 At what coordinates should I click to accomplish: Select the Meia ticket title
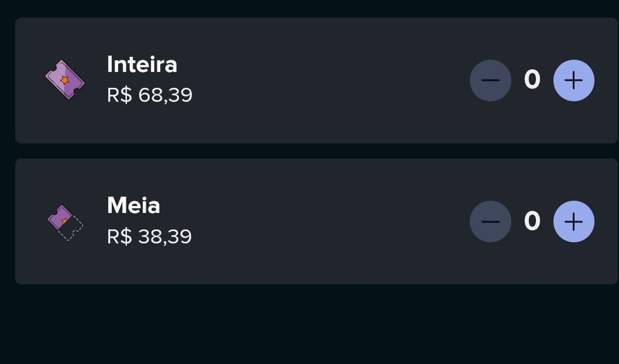coord(133,206)
